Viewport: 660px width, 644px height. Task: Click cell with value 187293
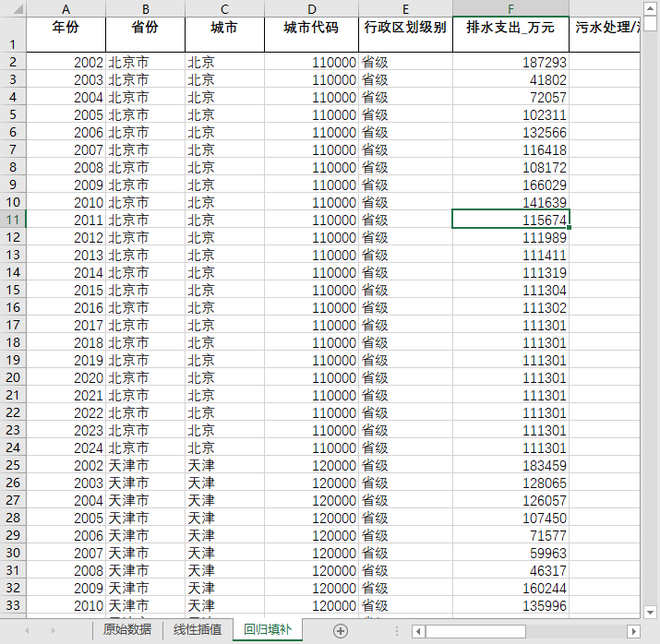(510, 62)
